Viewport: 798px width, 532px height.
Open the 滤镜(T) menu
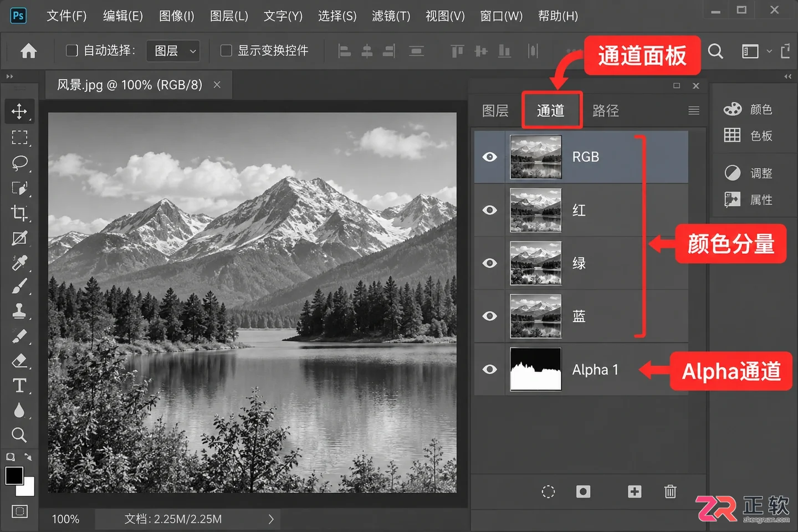[x=391, y=16]
